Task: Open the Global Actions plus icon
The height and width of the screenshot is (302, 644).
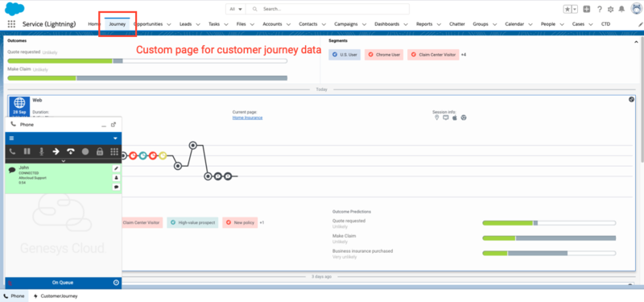Action: (x=587, y=9)
